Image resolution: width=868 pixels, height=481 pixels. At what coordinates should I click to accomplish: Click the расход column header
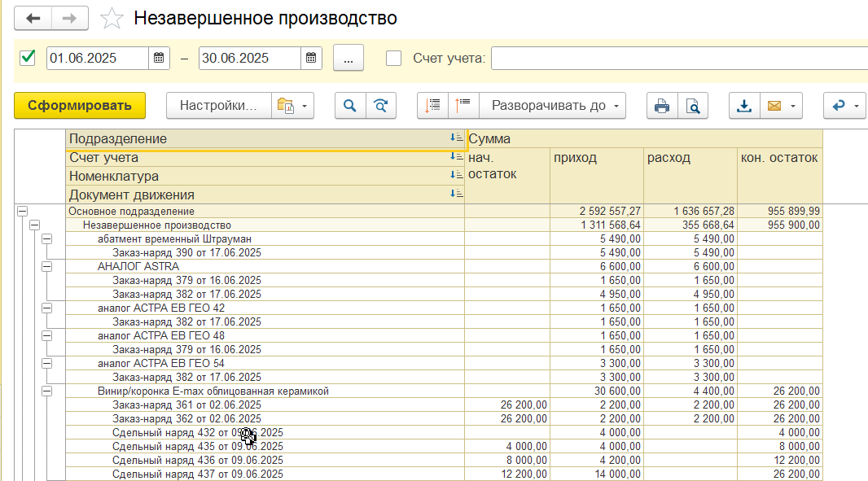pyautogui.click(x=690, y=176)
